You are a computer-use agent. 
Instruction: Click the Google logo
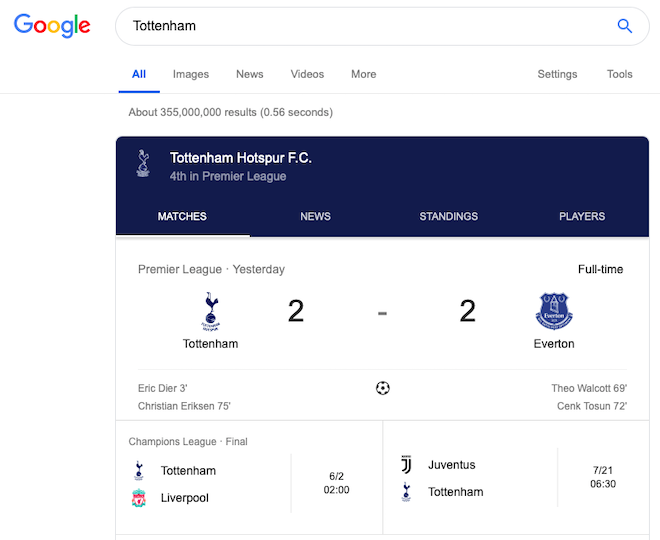52,26
